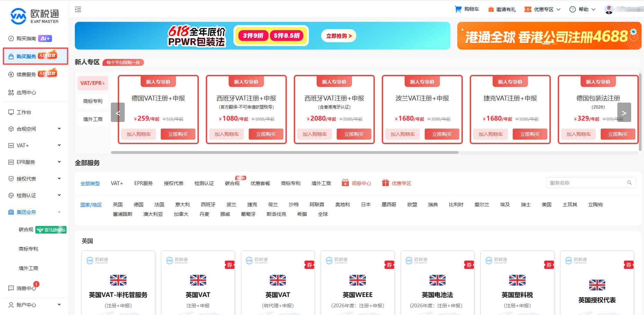644x315 pixels.
Task: Filter by region 全球
Action: point(323,214)
